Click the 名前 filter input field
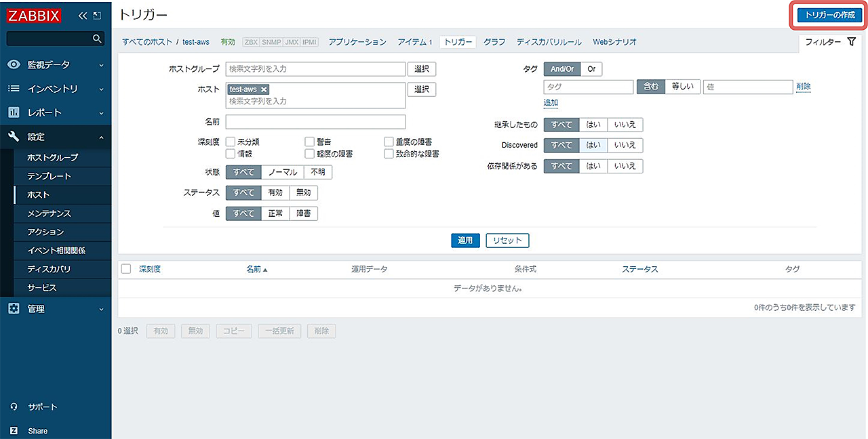Viewport: 868px width, 439px height. [x=315, y=122]
